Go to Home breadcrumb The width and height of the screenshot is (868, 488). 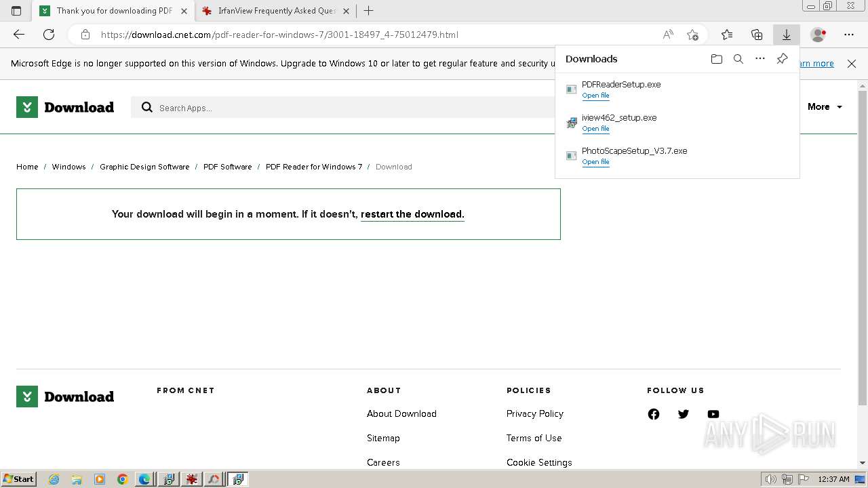tap(27, 167)
